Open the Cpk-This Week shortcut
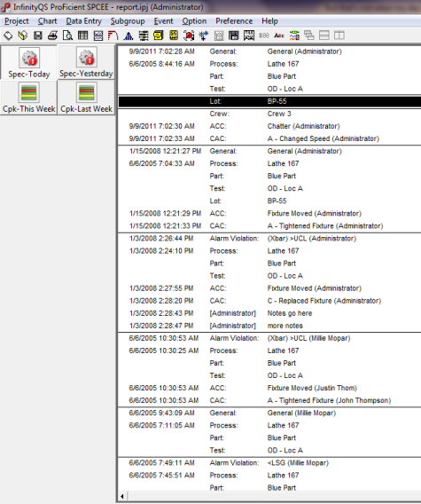This screenshot has height=504, width=421. click(29, 98)
